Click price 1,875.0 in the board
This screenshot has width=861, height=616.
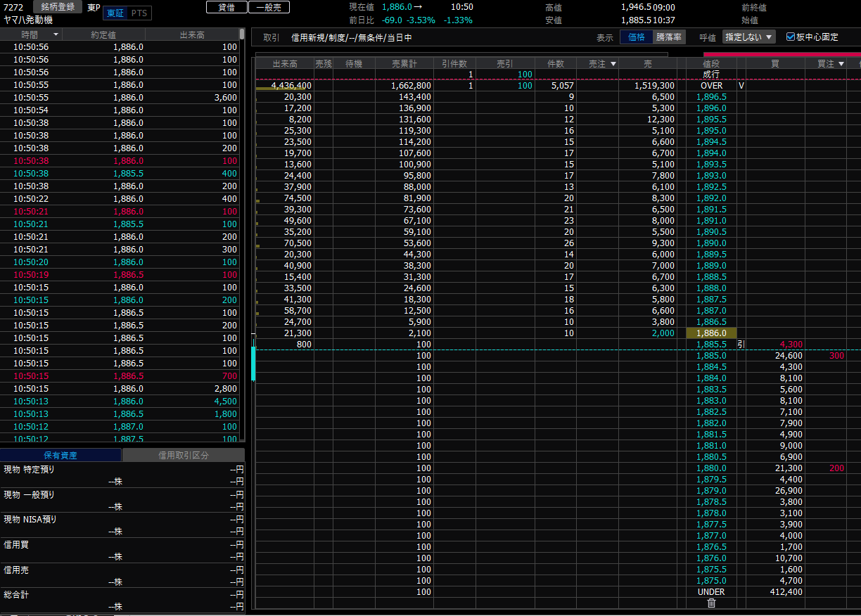coord(711,581)
